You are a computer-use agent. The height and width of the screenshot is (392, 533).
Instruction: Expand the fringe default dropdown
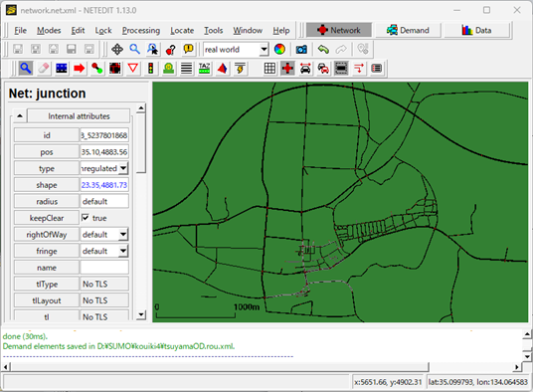point(123,251)
